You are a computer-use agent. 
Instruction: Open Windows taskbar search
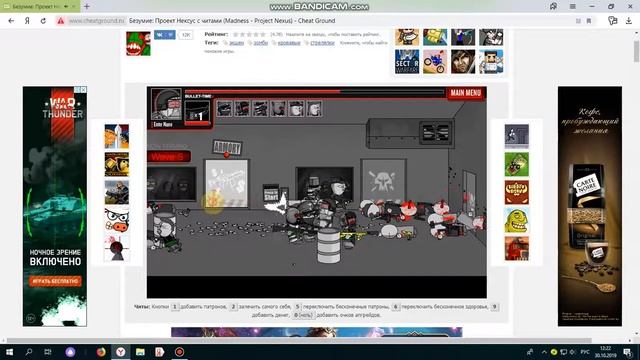(29, 352)
